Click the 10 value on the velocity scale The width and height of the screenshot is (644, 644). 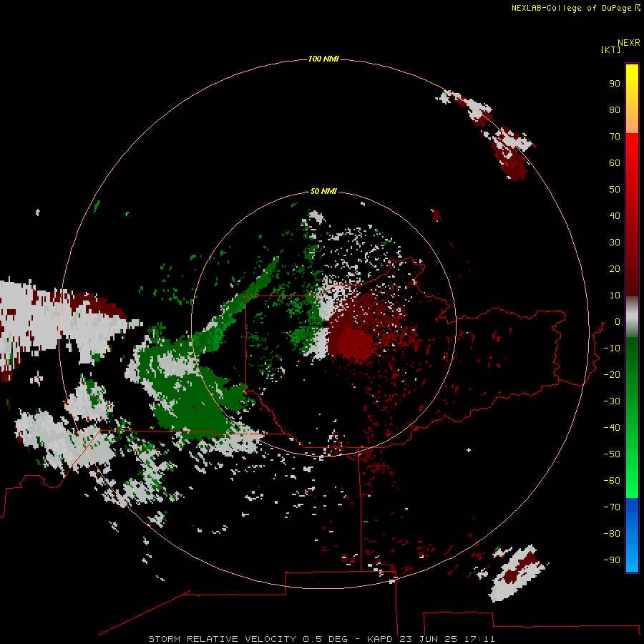pos(615,296)
